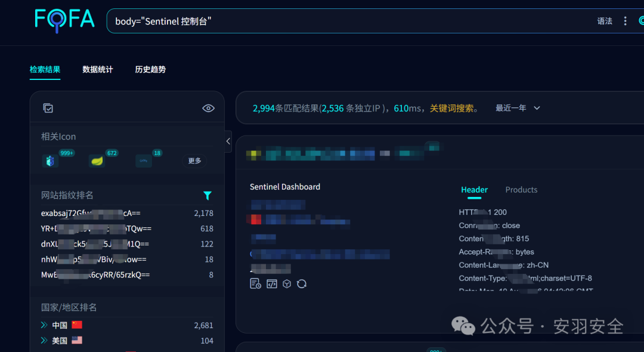644x352 pixels.
Task: Open the three-dot options menu in search bar
Action: point(625,21)
